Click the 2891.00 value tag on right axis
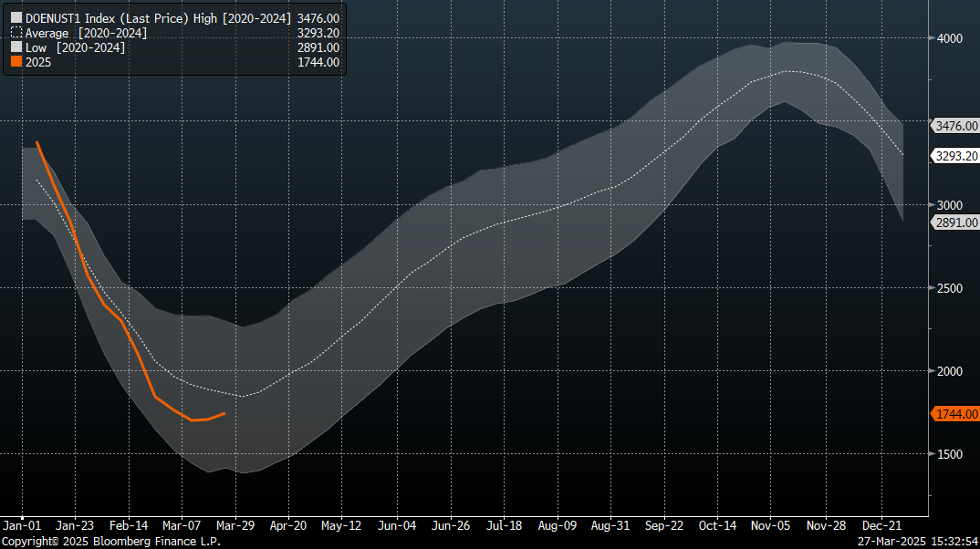Screen dimensions: 980x549 point(956,223)
